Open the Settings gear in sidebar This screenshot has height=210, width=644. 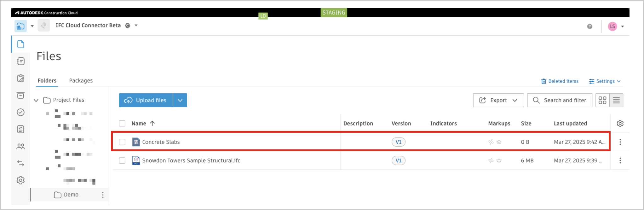coord(20,180)
